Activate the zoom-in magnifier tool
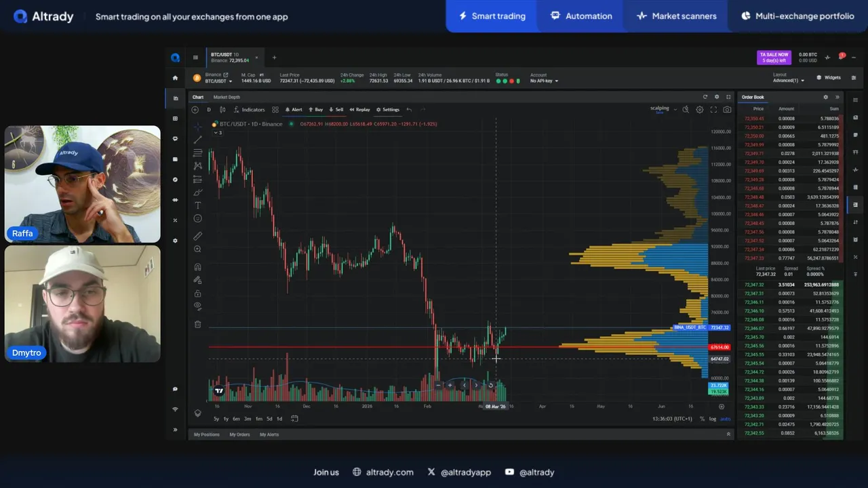 (197, 249)
